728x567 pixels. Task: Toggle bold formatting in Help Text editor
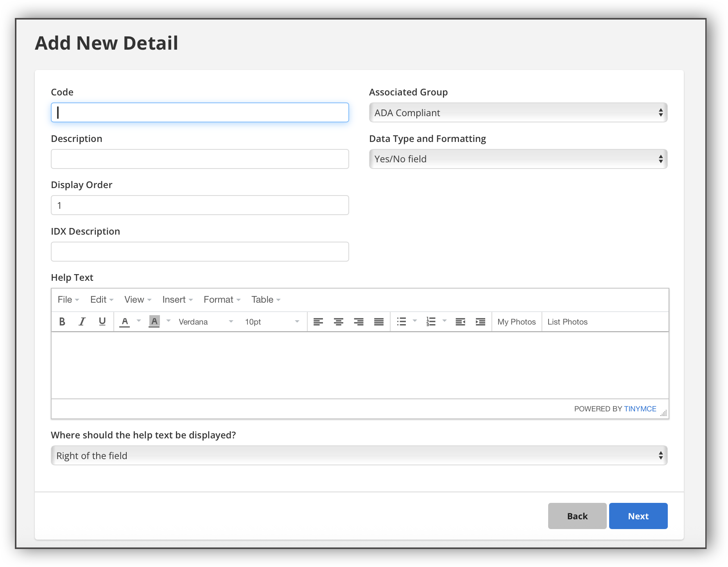(x=62, y=322)
